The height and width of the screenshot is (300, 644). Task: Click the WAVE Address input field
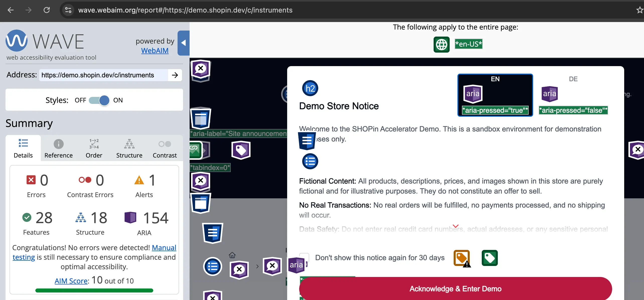click(104, 75)
